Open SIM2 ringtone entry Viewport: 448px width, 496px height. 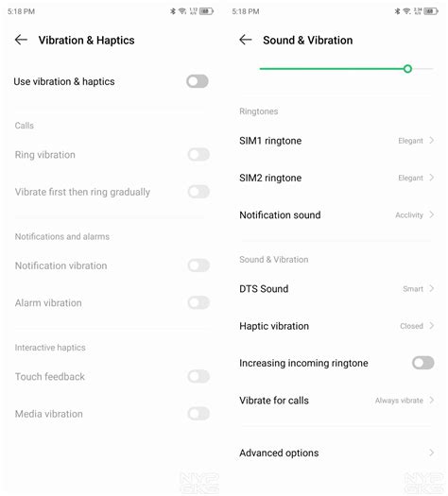(x=336, y=178)
